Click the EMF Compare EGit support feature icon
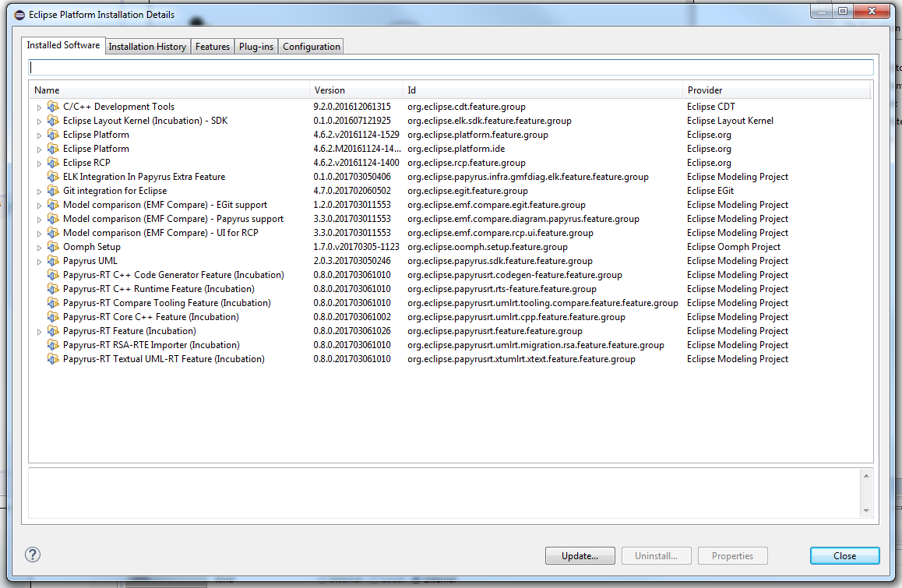 click(53, 205)
